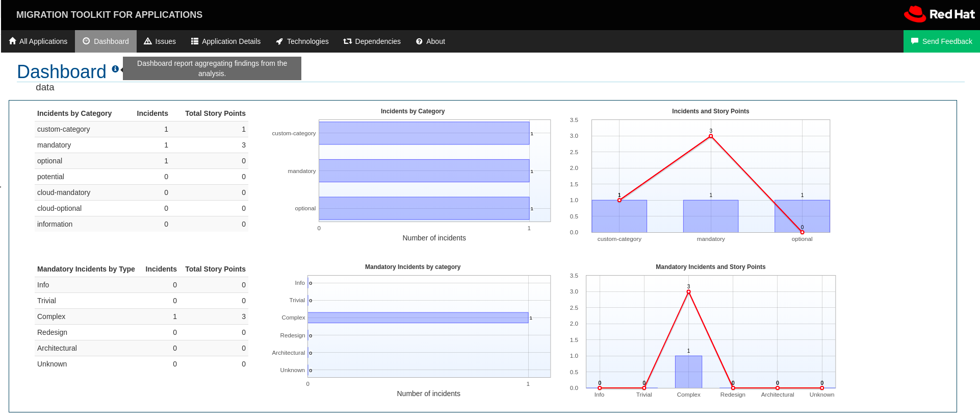The height and width of the screenshot is (416, 980).
Task: Click the potential category row
Action: pyautogui.click(x=141, y=177)
